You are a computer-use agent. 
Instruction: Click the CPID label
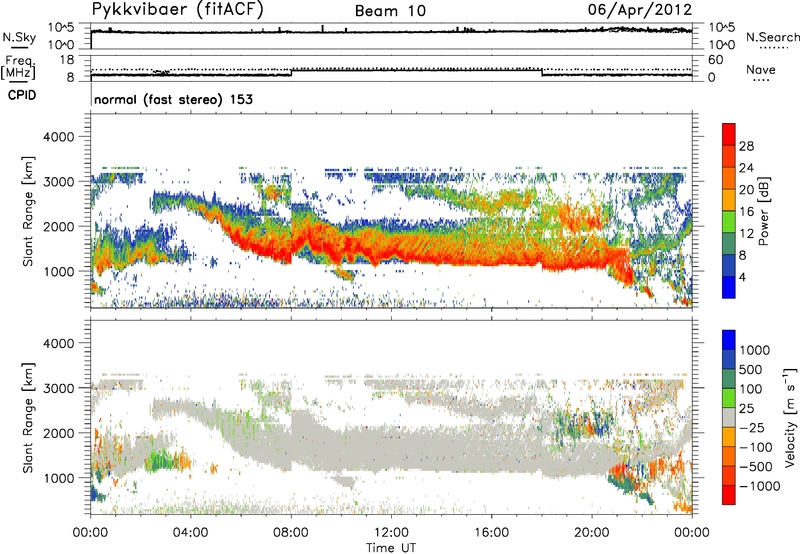(x=22, y=95)
